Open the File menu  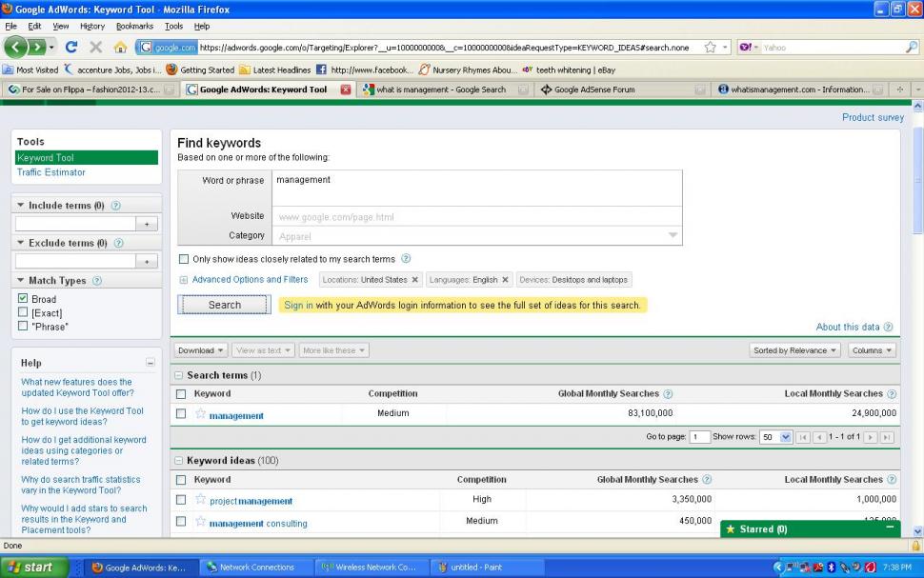[x=11, y=26]
